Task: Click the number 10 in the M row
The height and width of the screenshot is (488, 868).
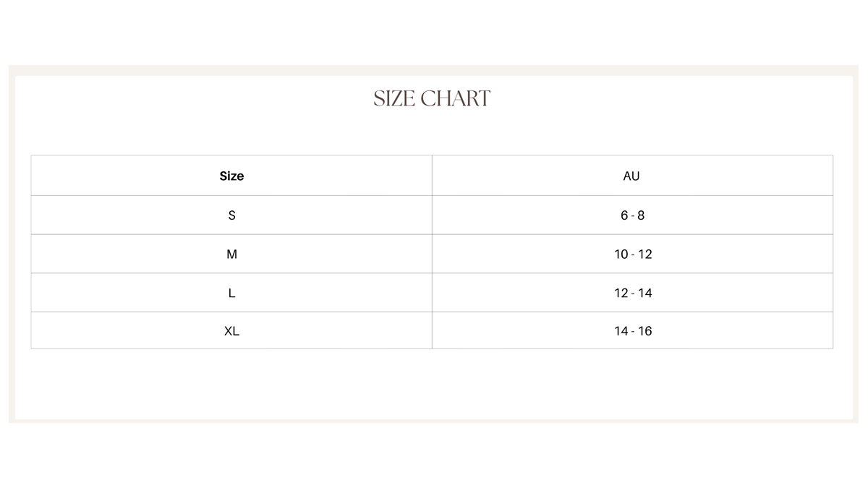Action: click(621, 254)
